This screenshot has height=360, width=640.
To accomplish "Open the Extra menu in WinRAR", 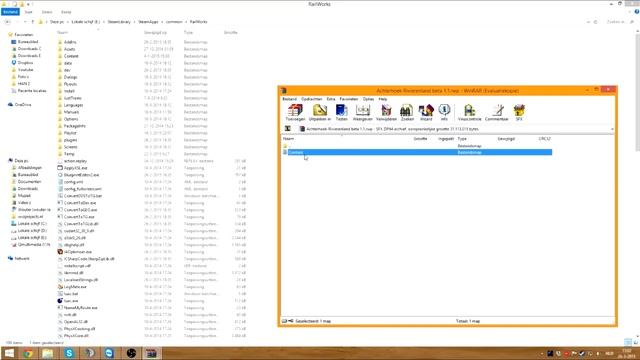I will tap(331, 99).
